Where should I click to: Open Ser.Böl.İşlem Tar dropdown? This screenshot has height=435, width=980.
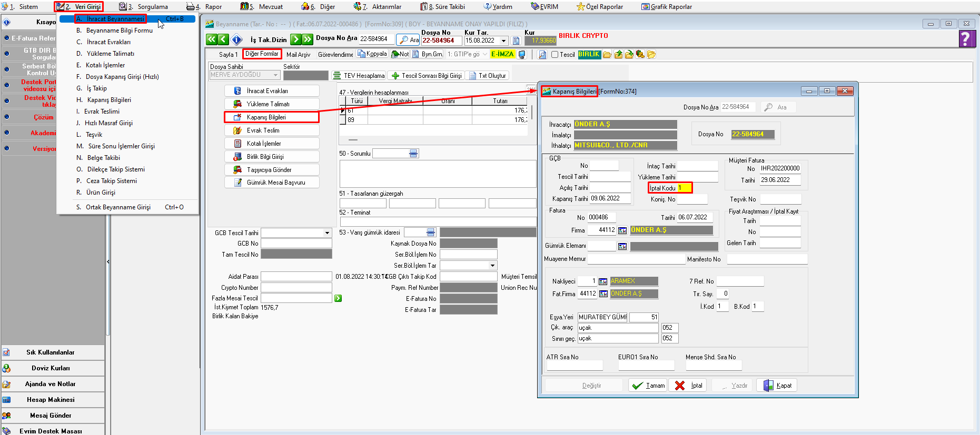[492, 266]
